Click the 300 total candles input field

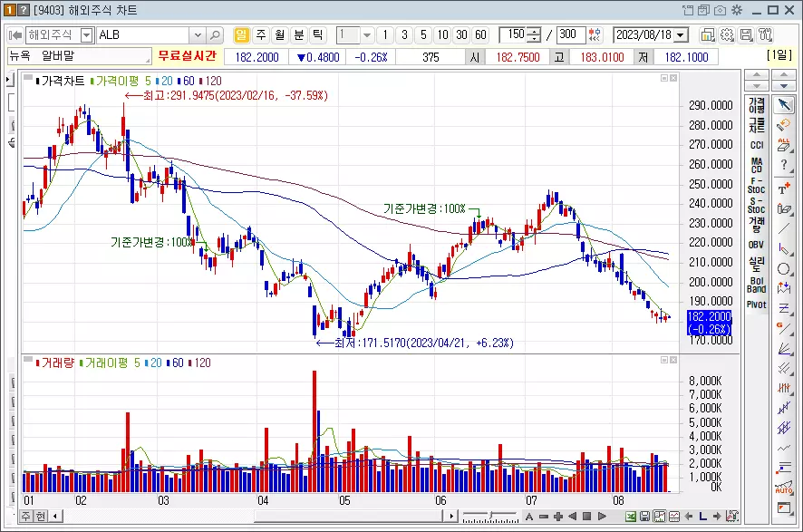tap(570, 35)
